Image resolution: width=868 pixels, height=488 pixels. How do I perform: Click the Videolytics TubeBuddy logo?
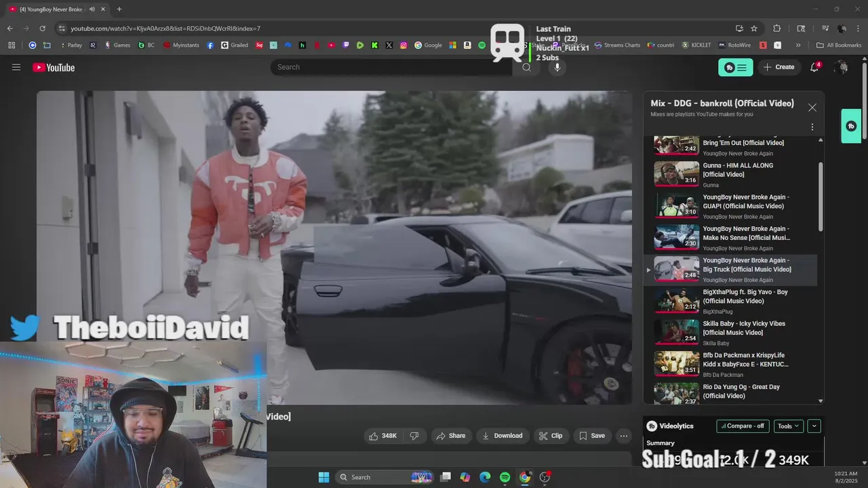point(652,426)
